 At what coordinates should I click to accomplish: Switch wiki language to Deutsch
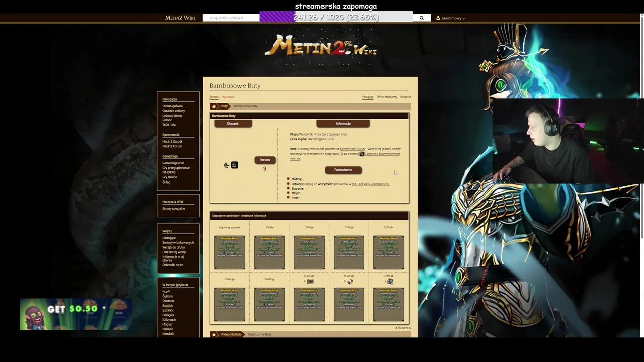tap(168, 301)
